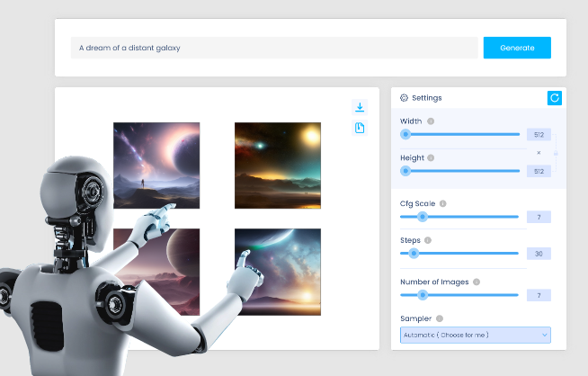The width and height of the screenshot is (588, 376).
Task: Click the Width slider handle
Action: point(405,134)
